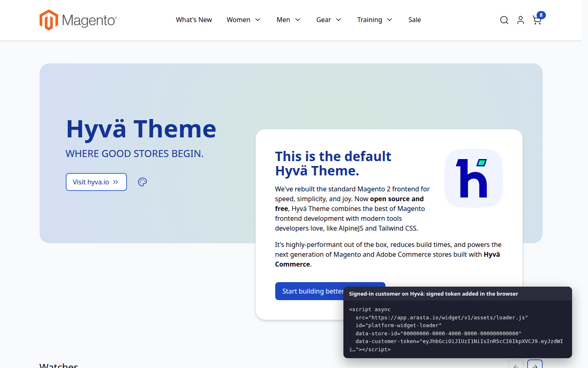The image size is (588, 368).
Task: Click the loader.js src line in snippet
Action: 442,317
